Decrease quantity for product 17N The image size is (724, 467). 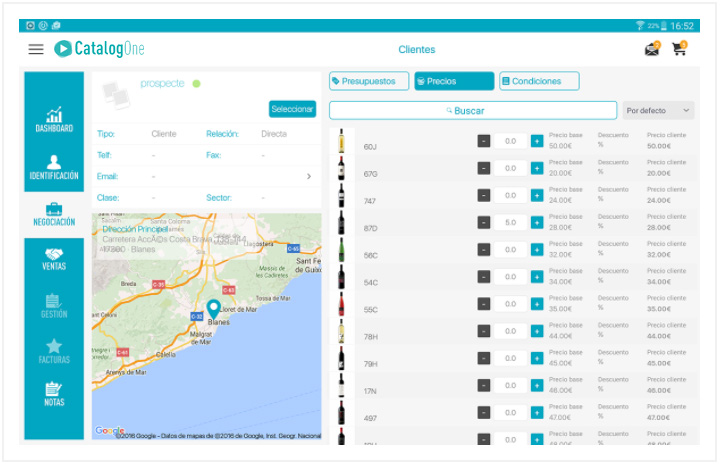coord(483,385)
